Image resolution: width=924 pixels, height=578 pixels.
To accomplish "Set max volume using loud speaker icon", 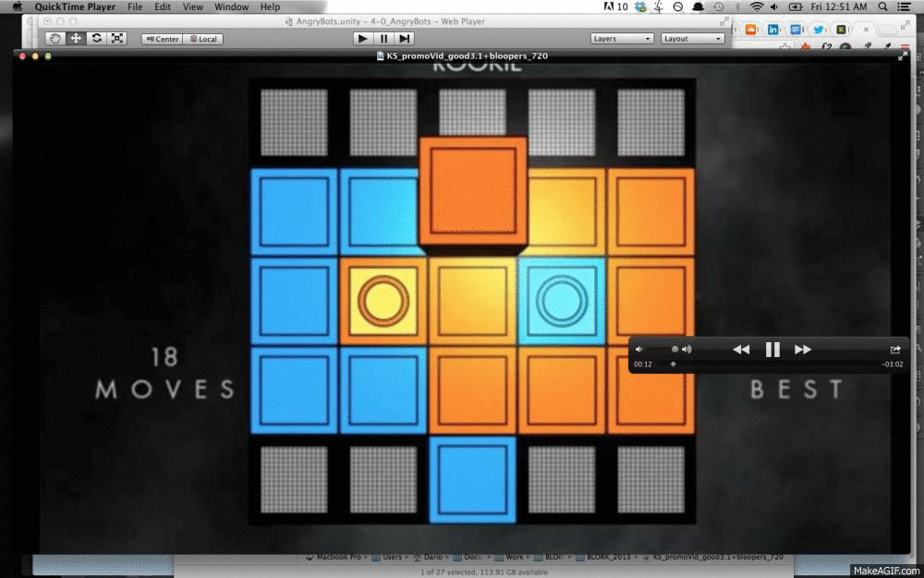I will 687,350.
